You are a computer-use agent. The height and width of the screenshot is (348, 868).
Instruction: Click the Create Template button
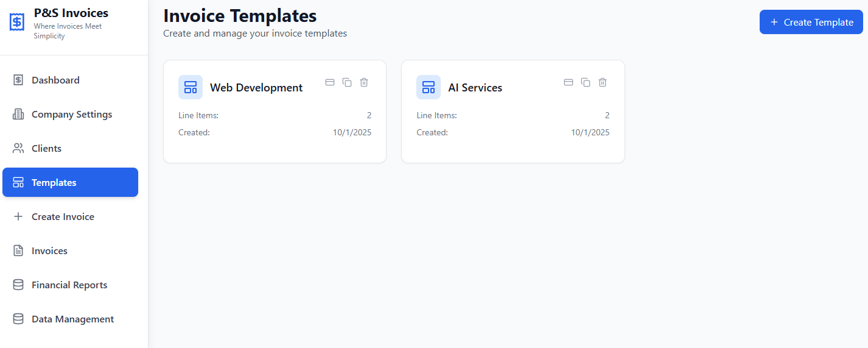(811, 22)
